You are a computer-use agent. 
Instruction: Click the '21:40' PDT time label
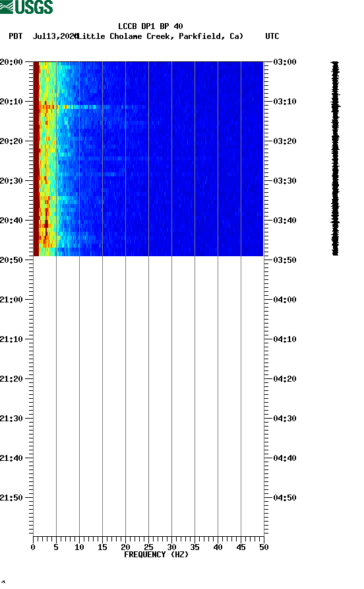click(x=11, y=458)
